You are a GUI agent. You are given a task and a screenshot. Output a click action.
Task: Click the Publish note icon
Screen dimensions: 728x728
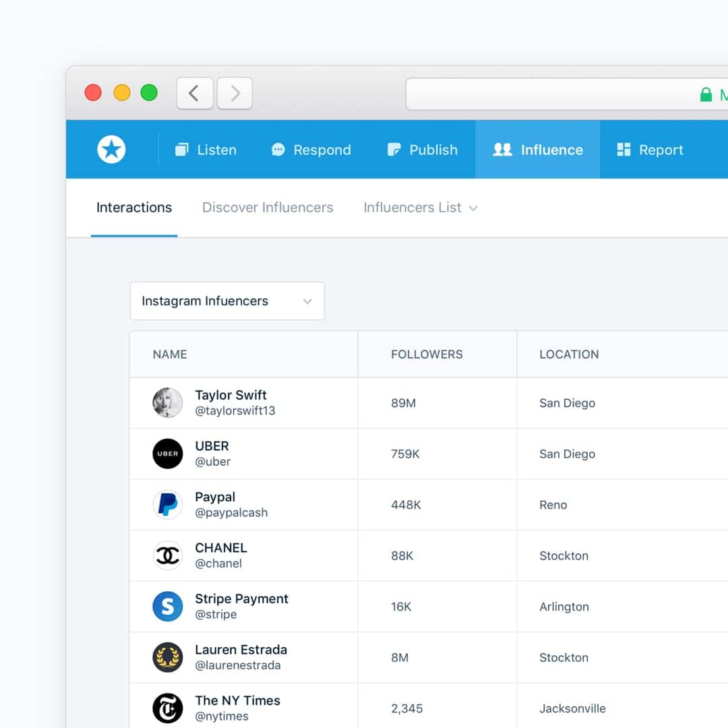pyautogui.click(x=394, y=150)
